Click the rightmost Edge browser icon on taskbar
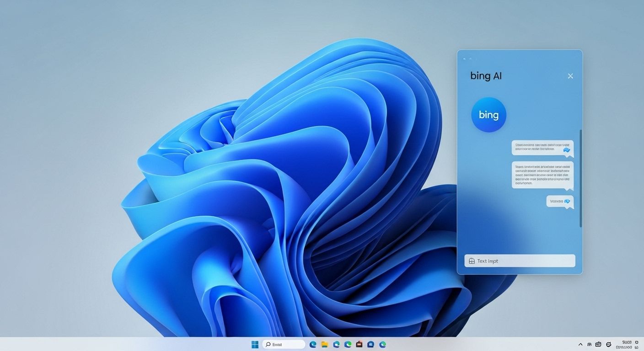Viewport: 644px width, 351px height. (383, 344)
